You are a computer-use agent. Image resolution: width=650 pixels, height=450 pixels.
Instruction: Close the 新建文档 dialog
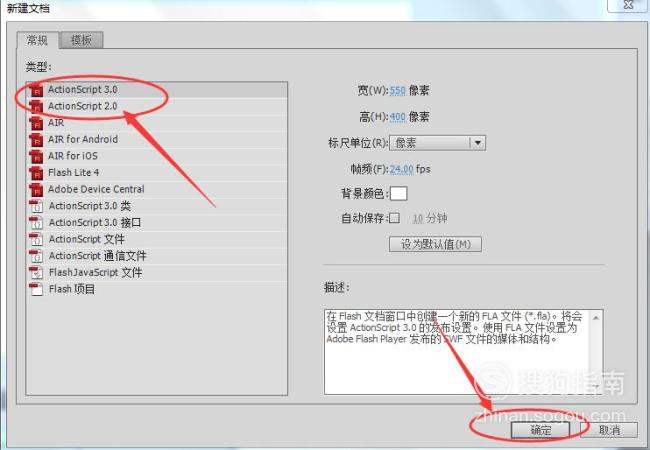[x=628, y=5]
